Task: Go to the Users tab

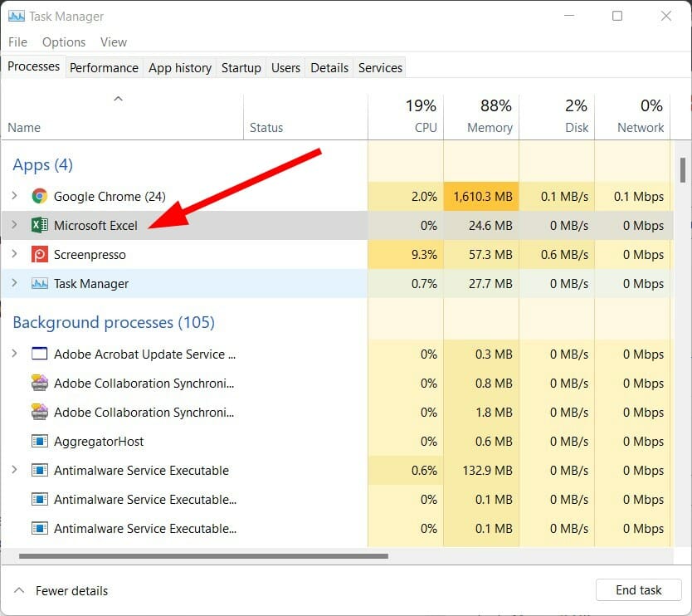Action: [285, 67]
